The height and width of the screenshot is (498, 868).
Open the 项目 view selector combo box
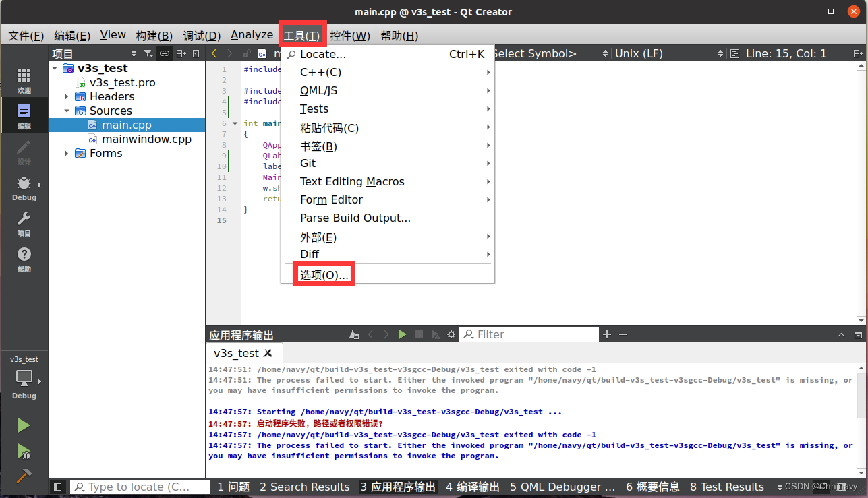[94, 53]
